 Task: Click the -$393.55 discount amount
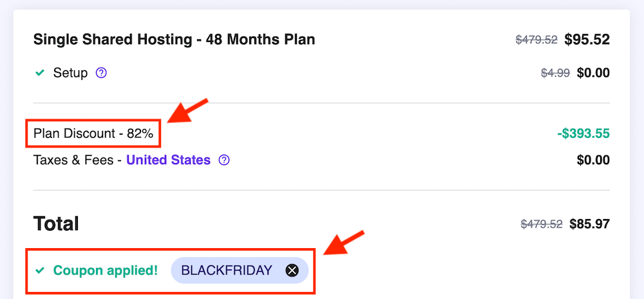[x=583, y=134]
